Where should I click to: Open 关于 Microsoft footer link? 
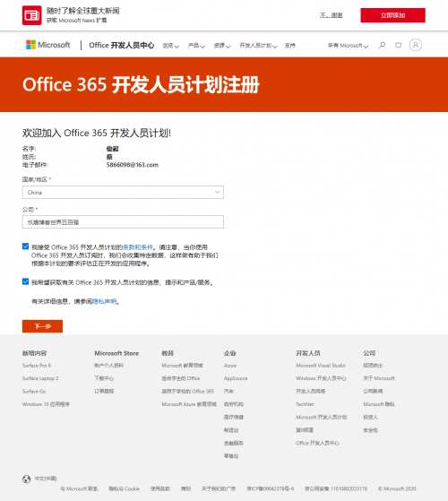point(379,378)
